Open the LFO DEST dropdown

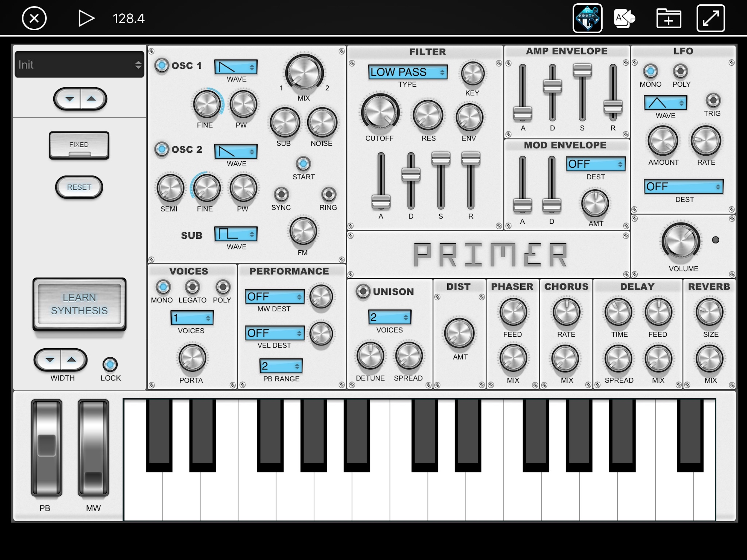(683, 186)
